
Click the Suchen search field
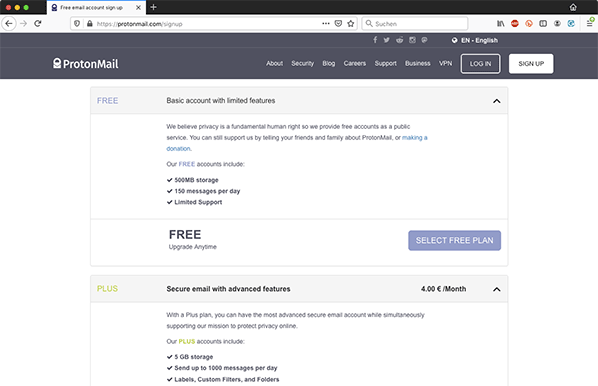[415, 24]
